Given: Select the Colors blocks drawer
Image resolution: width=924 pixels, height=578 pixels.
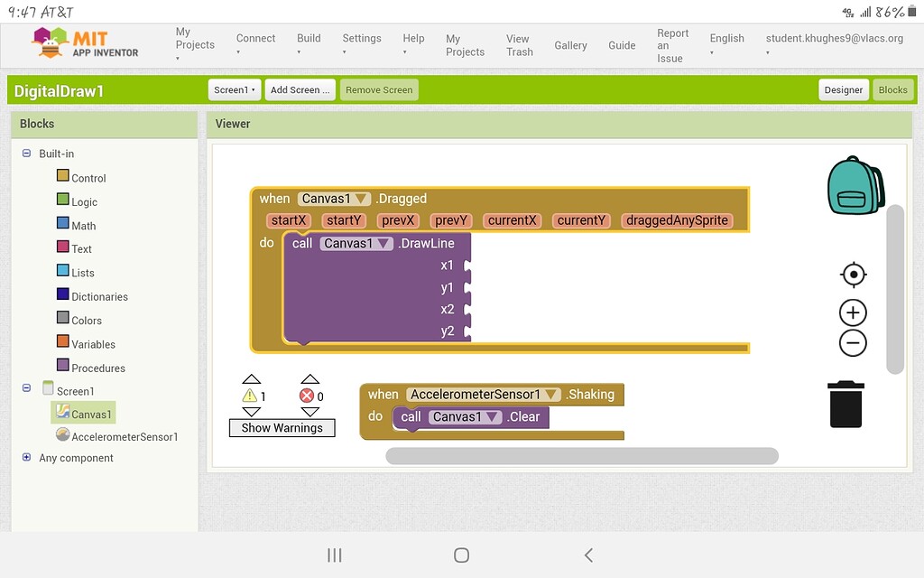Looking at the screenshot, I should [x=86, y=320].
